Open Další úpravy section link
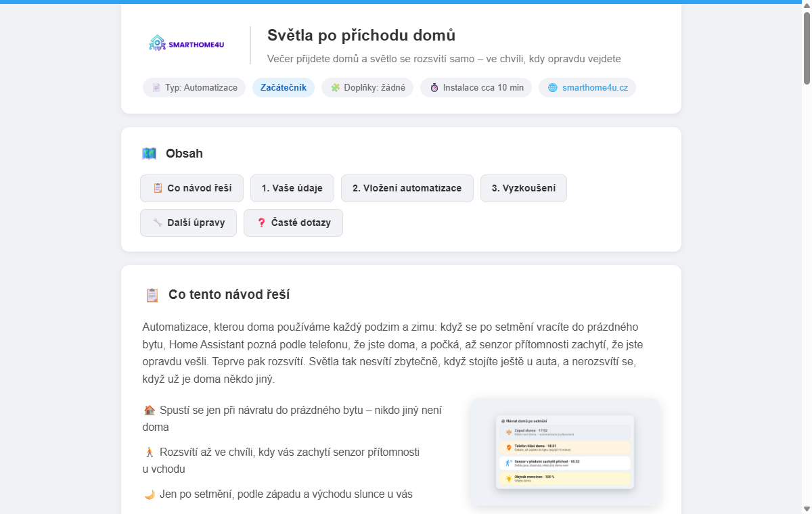 [x=188, y=223]
